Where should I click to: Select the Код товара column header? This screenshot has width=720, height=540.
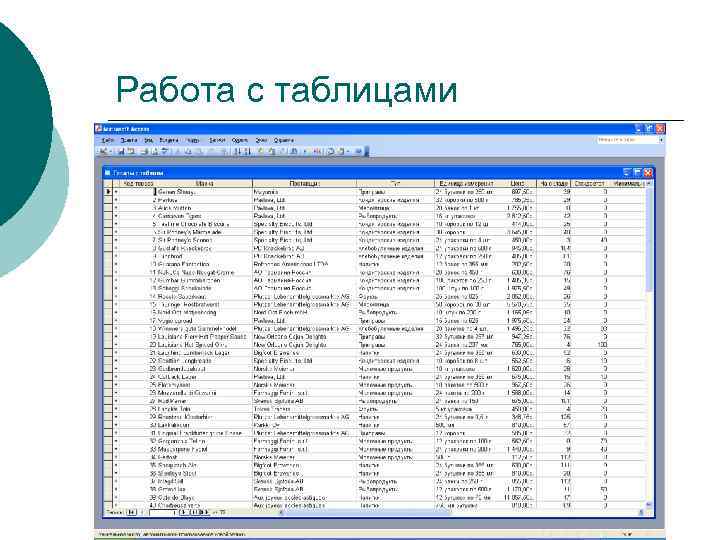137,184
